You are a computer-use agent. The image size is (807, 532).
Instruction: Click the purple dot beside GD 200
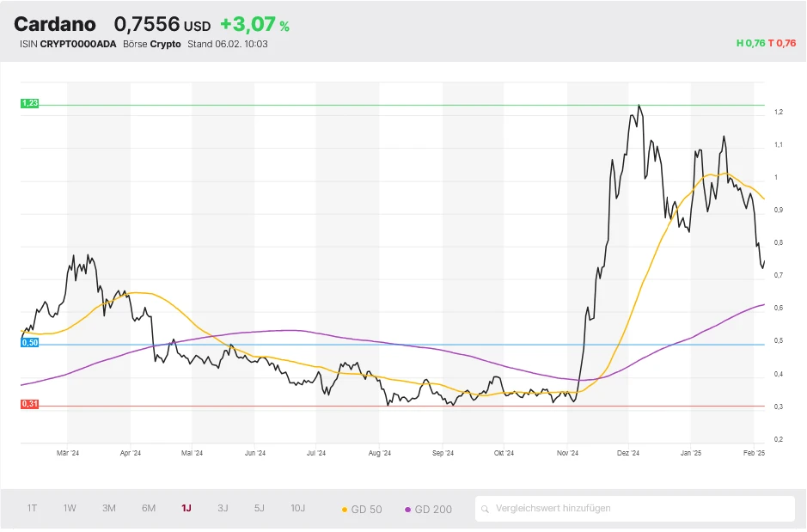point(407,510)
